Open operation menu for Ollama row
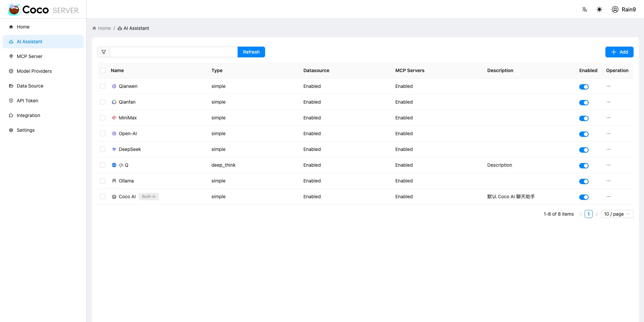644x322 pixels. 608,181
